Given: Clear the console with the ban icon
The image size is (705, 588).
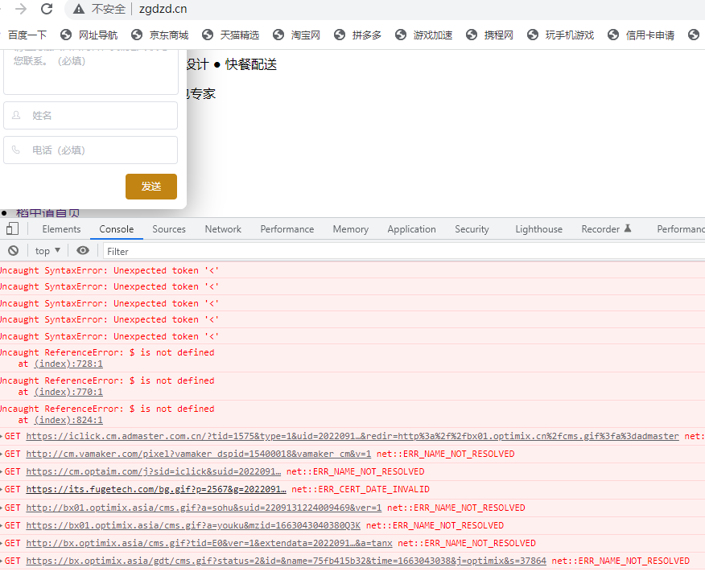Looking at the screenshot, I should [13, 251].
